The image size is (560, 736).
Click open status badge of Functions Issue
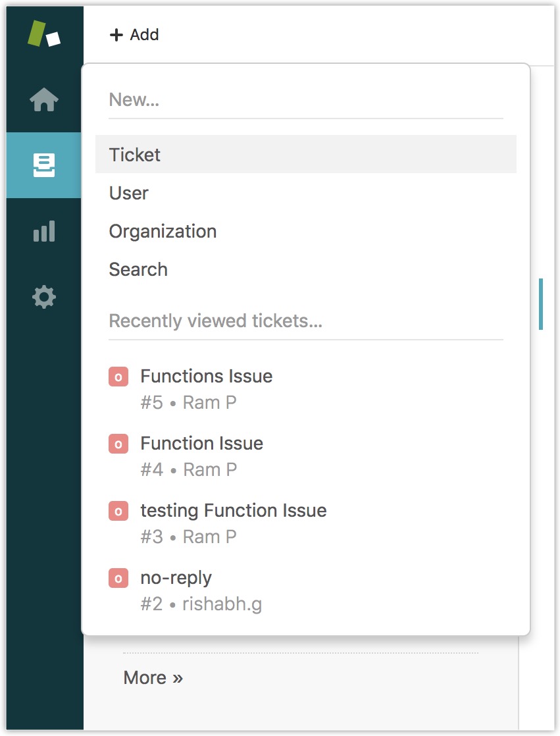[x=118, y=377]
